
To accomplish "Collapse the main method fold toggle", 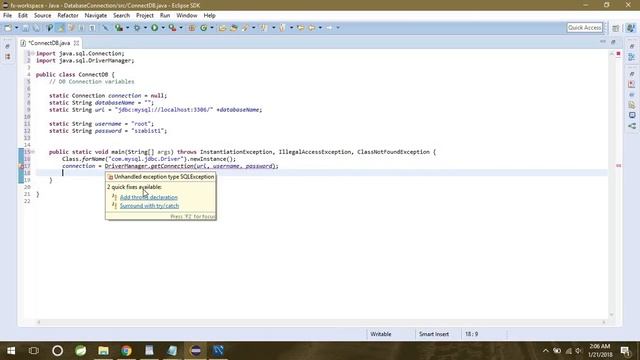I will (33, 152).
